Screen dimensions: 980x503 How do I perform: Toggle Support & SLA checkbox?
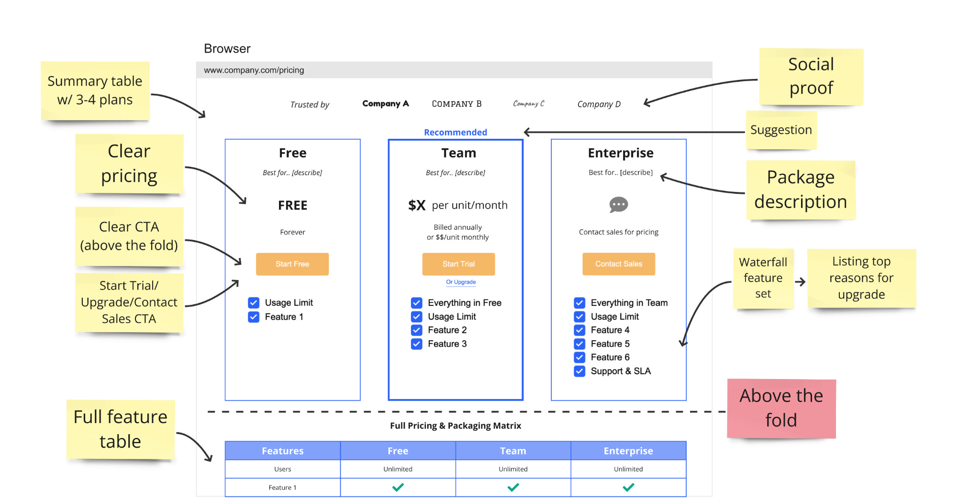(x=579, y=371)
